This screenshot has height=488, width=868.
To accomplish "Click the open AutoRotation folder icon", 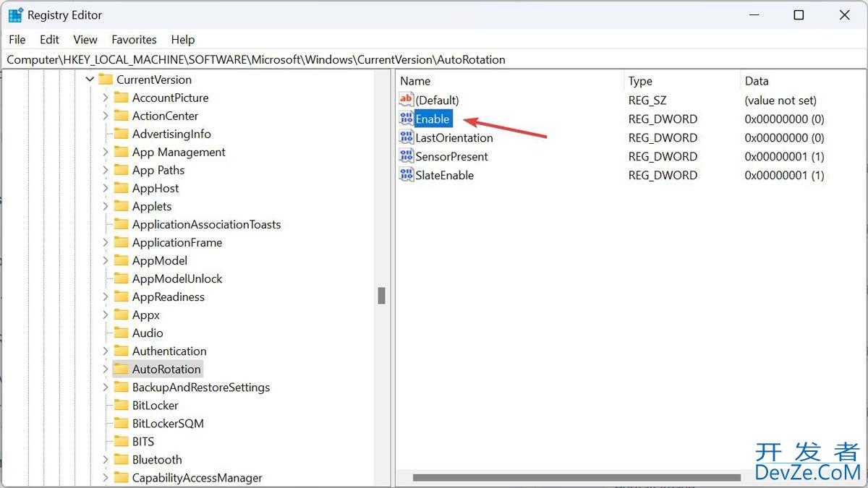I will (x=121, y=369).
